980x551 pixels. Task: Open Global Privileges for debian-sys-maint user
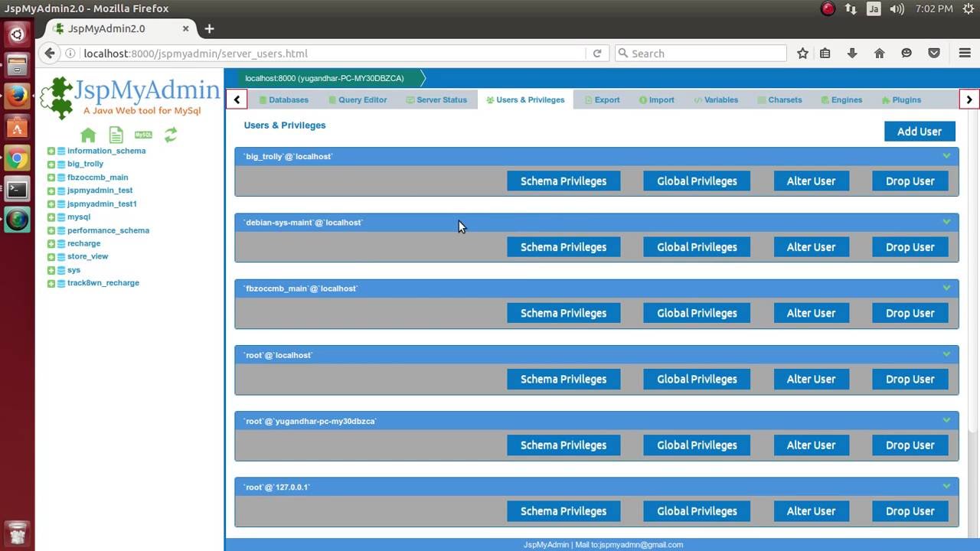pos(697,247)
